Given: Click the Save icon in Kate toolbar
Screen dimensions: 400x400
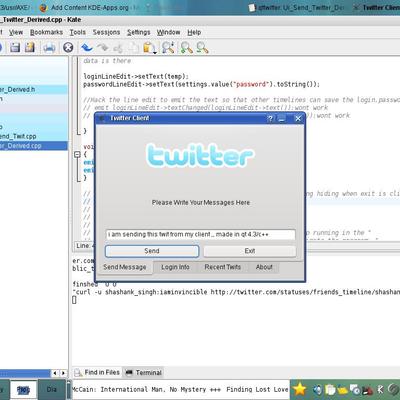Looking at the screenshot, I should tap(15, 47).
